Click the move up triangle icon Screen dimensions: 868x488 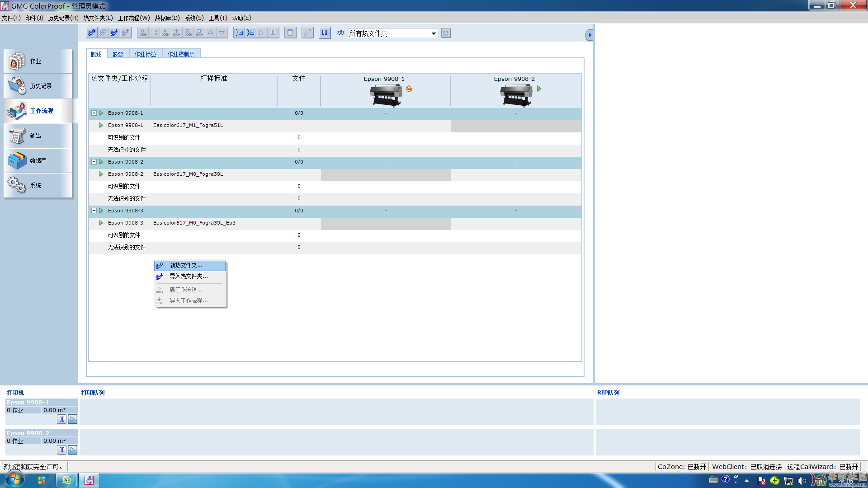click(211, 33)
